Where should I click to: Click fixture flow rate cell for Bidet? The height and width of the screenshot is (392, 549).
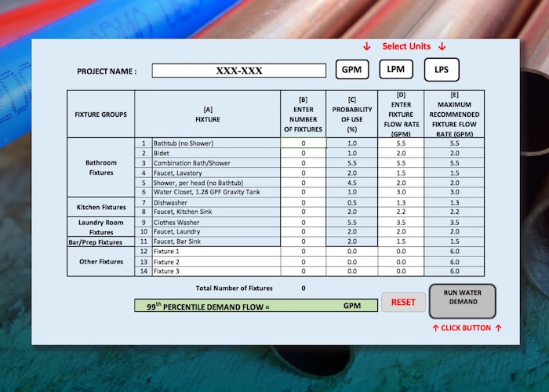pyautogui.click(x=401, y=153)
